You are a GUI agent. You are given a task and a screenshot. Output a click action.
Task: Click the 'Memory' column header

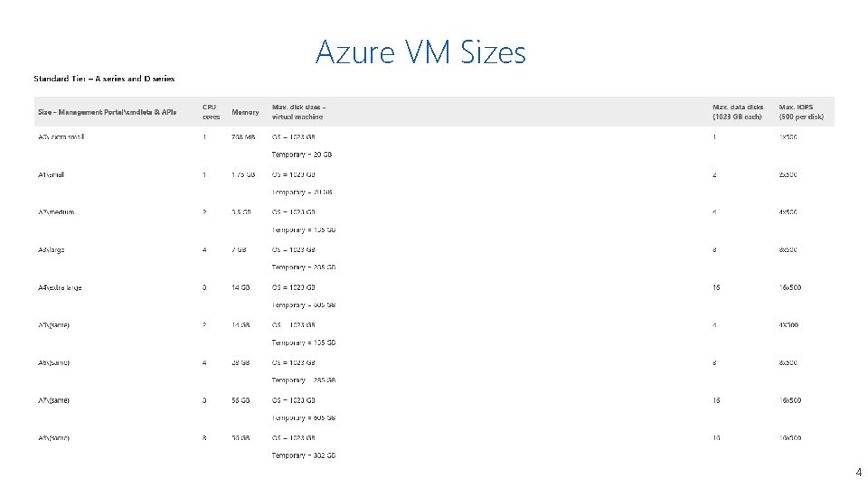click(245, 112)
